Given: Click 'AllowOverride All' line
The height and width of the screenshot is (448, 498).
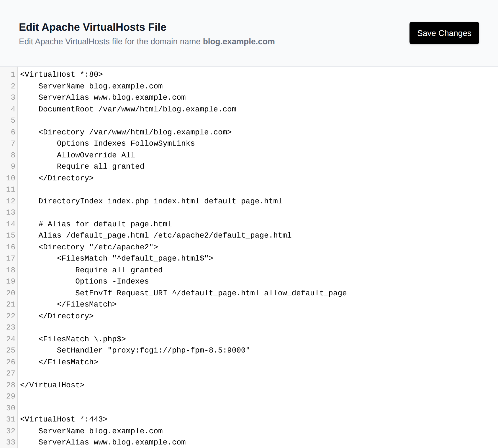Looking at the screenshot, I should (x=96, y=155).
